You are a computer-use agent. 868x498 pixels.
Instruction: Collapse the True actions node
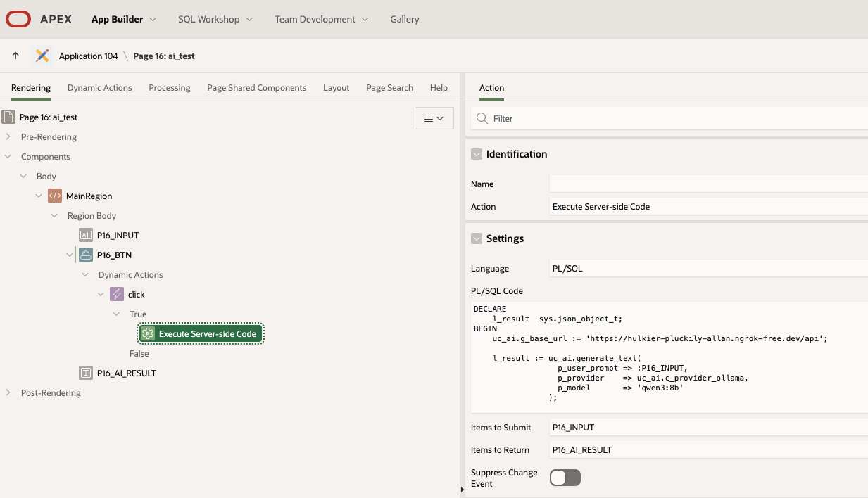coord(117,314)
